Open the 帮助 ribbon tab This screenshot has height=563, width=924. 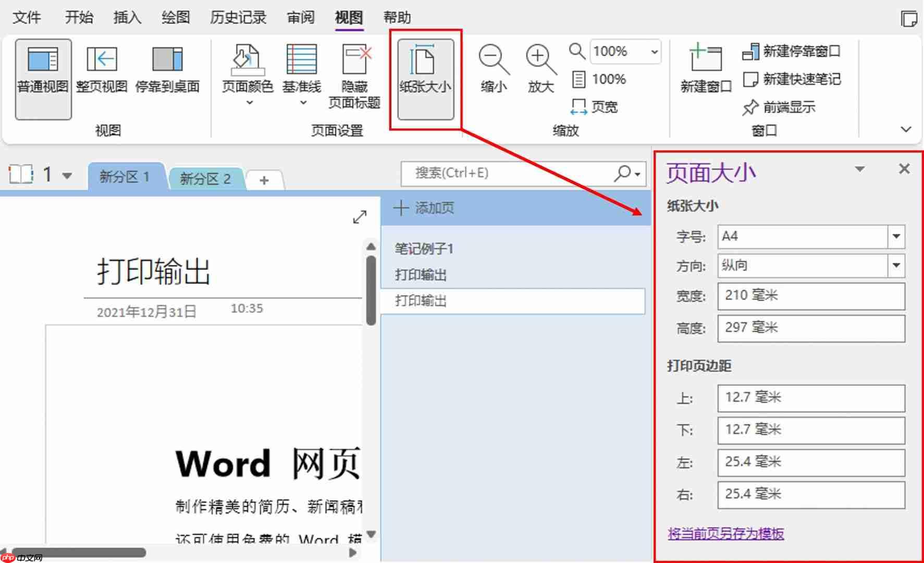pyautogui.click(x=397, y=18)
